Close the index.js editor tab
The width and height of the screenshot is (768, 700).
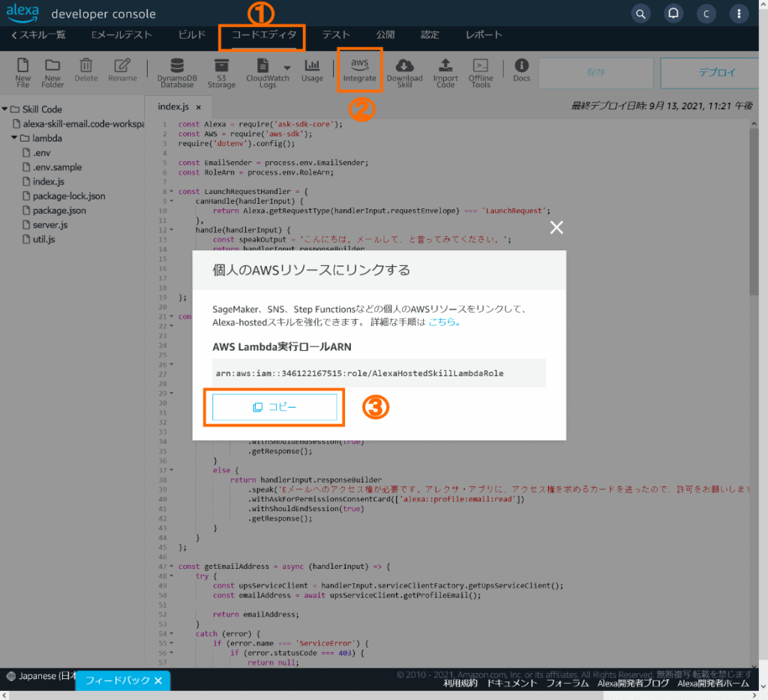(x=198, y=107)
